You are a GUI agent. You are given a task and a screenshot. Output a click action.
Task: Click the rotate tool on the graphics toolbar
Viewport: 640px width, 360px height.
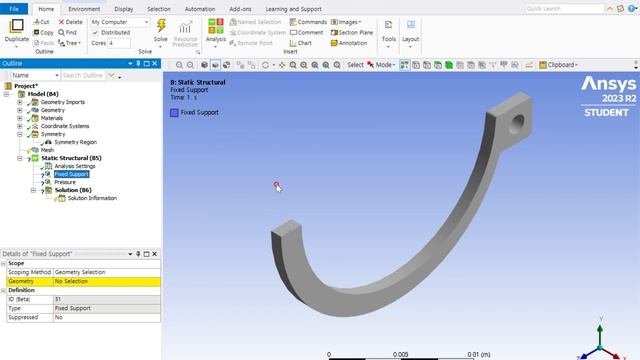click(x=265, y=65)
